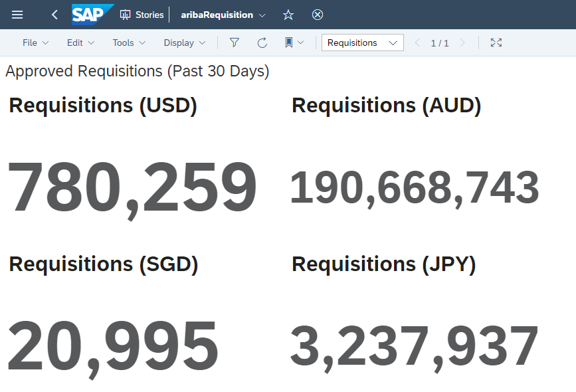Expand the Requisitions page dropdown

point(363,43)
